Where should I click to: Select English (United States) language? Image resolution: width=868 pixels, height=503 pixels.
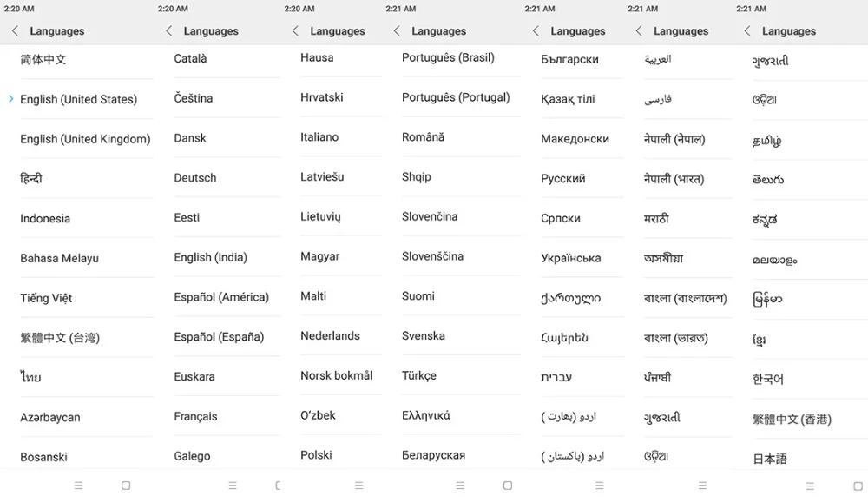[x=78, y=99]
